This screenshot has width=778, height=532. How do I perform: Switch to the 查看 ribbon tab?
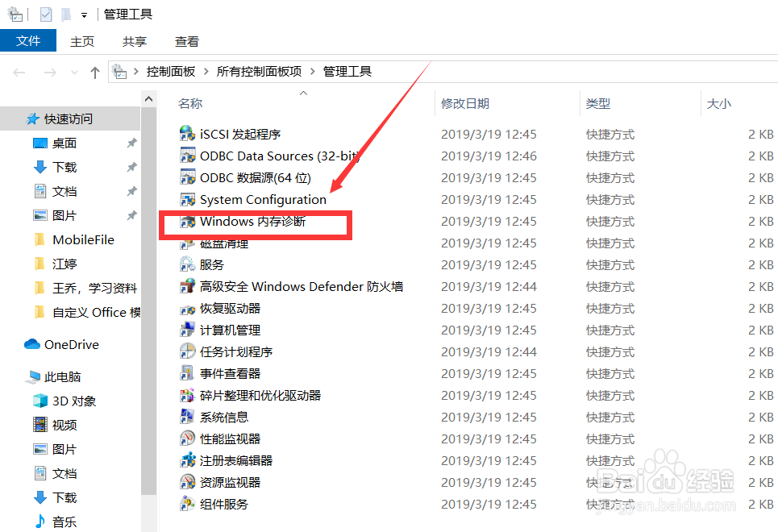[187, 41]
